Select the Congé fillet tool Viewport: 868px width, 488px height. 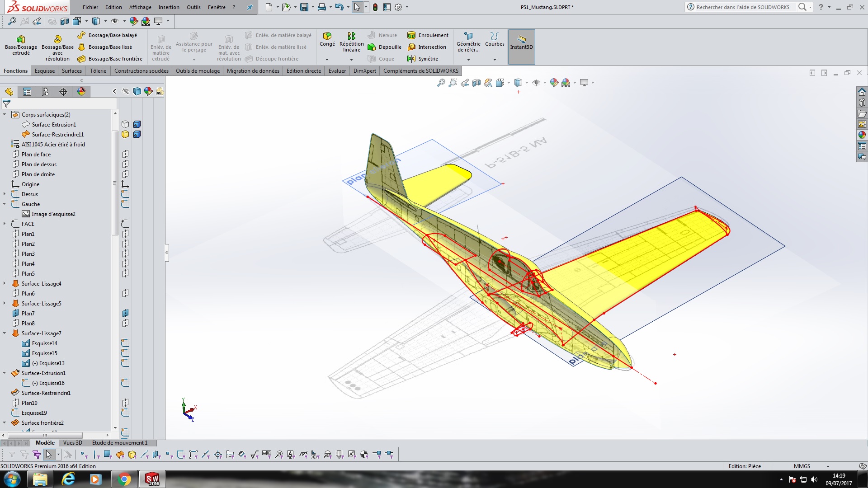[x=327, y=39]
